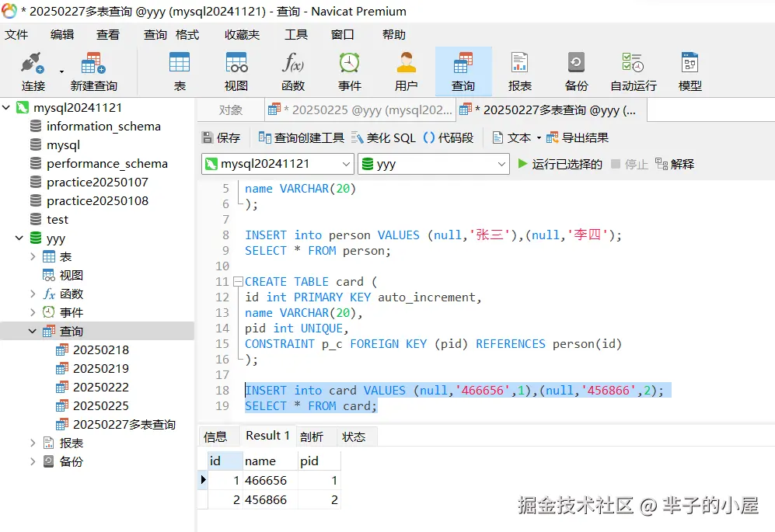Click 运行已选择的 run selected button
The image size is (775, 532).
[x=560, y=164]
